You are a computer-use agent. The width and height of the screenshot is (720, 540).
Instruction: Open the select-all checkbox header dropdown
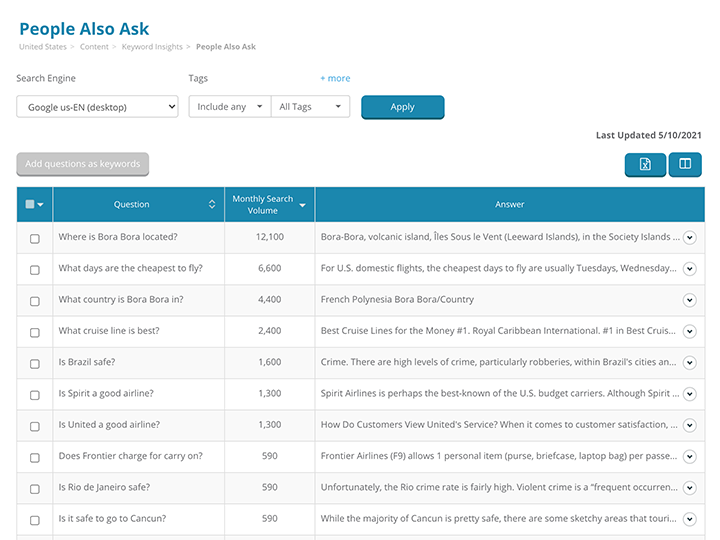40,205
